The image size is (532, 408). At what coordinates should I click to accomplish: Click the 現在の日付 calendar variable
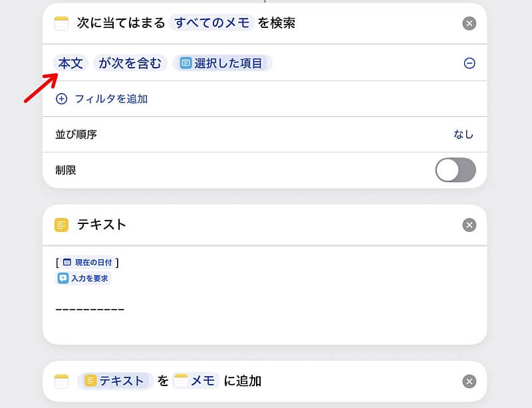pyautogui.click(x=88, y=262)
